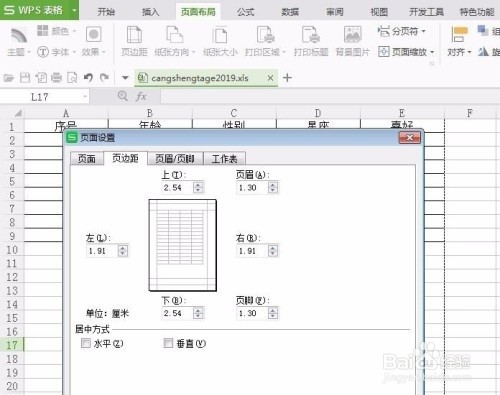Screen dimensions: 500x395
Task: Switch to the 公式 ribbon tab
Action: click(246, 12)
